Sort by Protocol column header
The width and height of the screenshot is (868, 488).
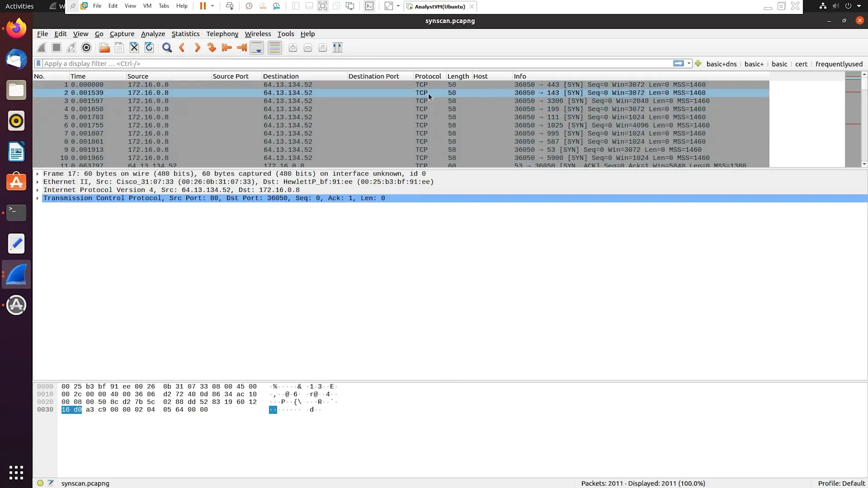pyautogui.click(x=429, y=76)
